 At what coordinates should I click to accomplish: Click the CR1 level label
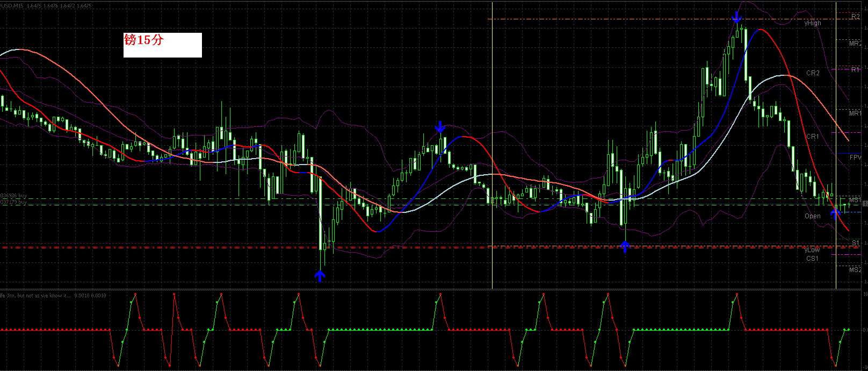pyautogui.click(x=813, y=137)
